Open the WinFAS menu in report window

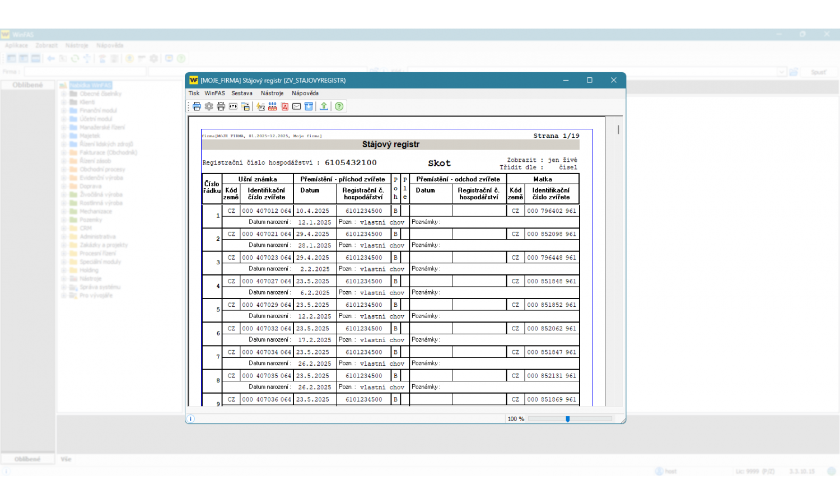214,94
